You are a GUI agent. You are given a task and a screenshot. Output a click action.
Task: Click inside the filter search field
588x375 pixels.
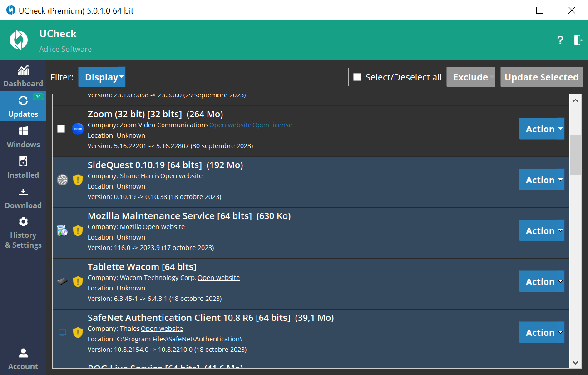coord(239,77)
